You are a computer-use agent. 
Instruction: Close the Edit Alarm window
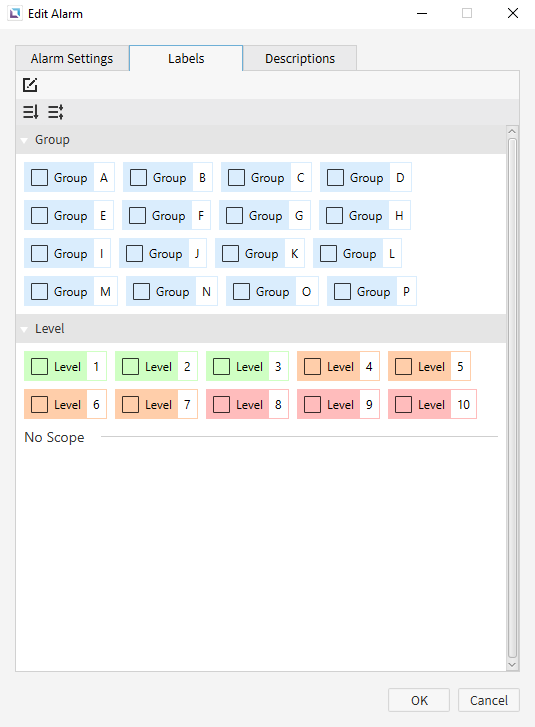click(513, 13)
